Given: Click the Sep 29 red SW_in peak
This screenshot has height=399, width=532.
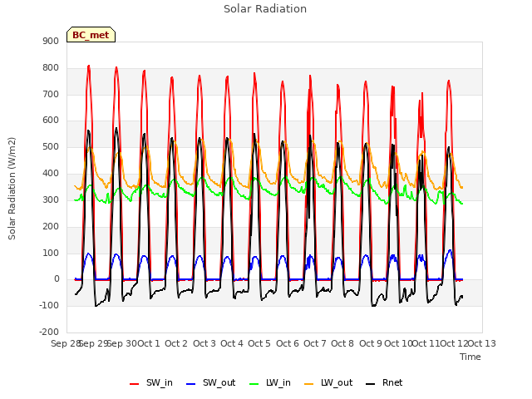Looking at the screenshot, I should (89, 66).
